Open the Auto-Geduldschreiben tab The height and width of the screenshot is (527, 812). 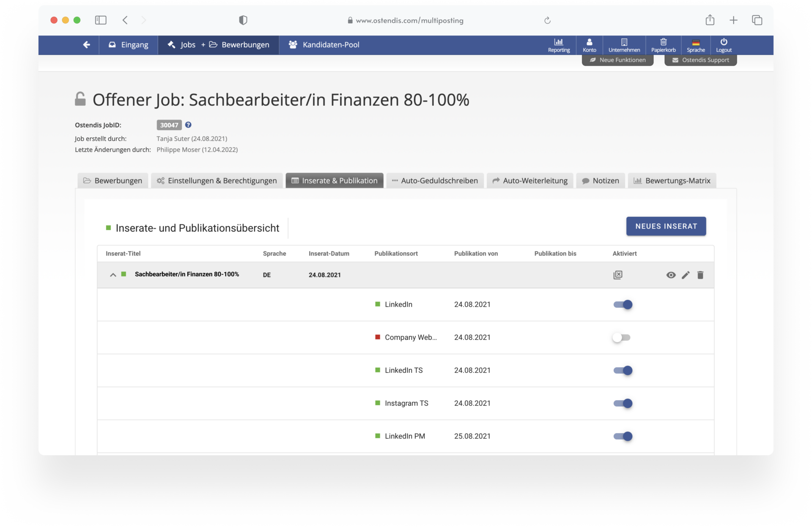coord(435,180)
